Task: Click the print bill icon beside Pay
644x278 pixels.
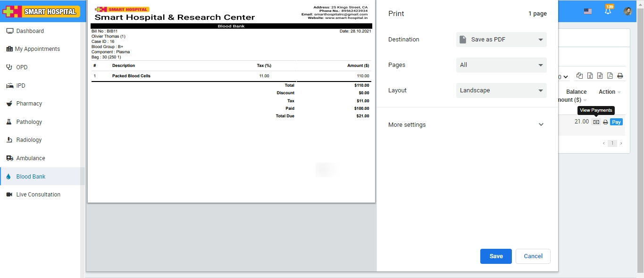Action: 605,122
